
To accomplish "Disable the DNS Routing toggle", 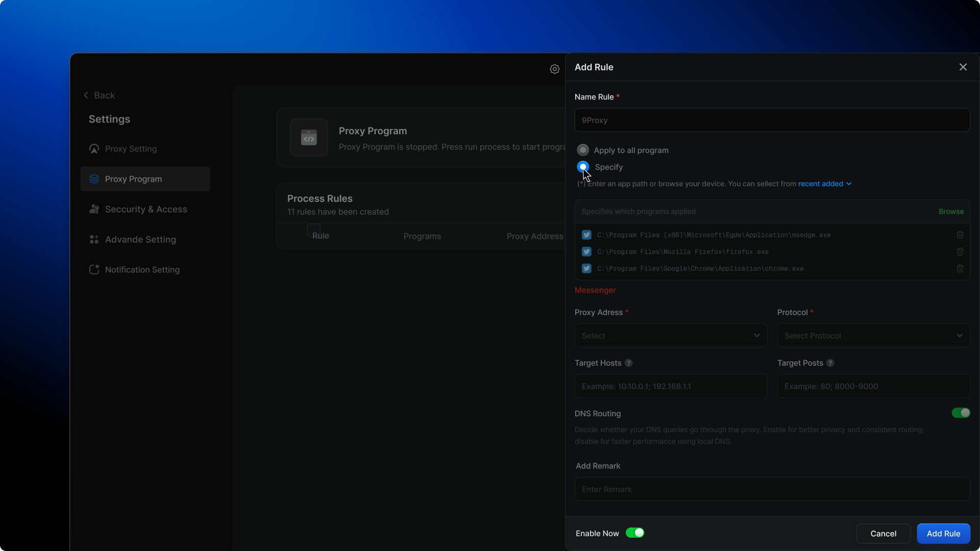I will tap(960, 413).
